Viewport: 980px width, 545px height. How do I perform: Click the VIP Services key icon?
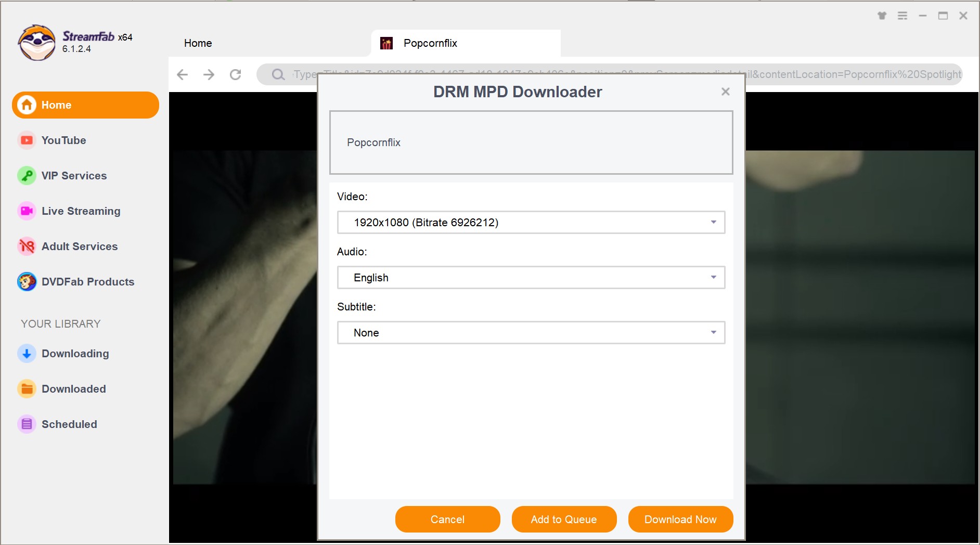pos(27,176)
